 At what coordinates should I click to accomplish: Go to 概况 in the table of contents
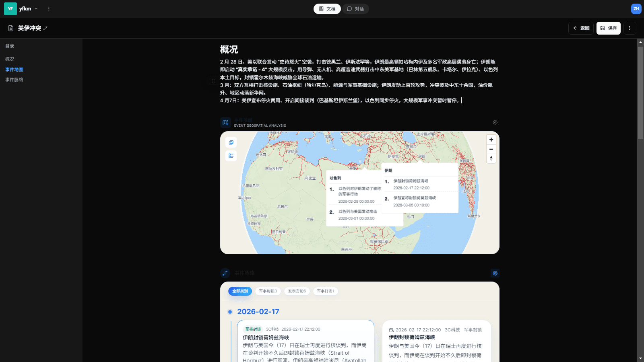pos(10,59)
